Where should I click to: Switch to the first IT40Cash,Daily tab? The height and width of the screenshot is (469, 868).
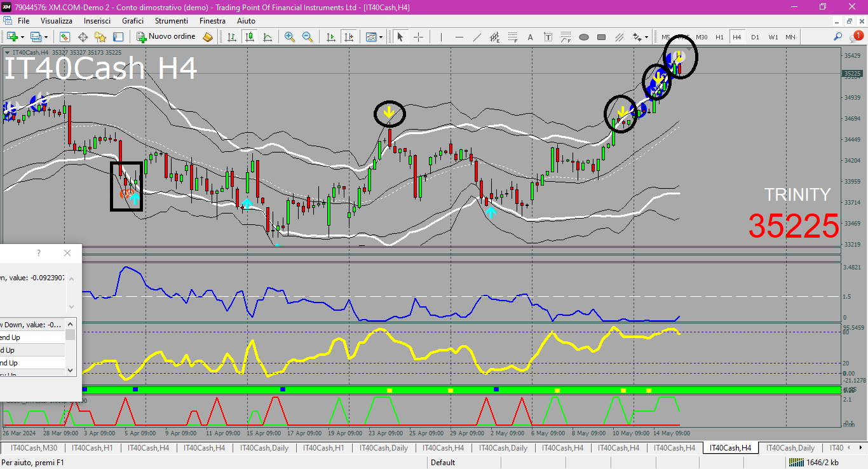click(x=264, y=448)
